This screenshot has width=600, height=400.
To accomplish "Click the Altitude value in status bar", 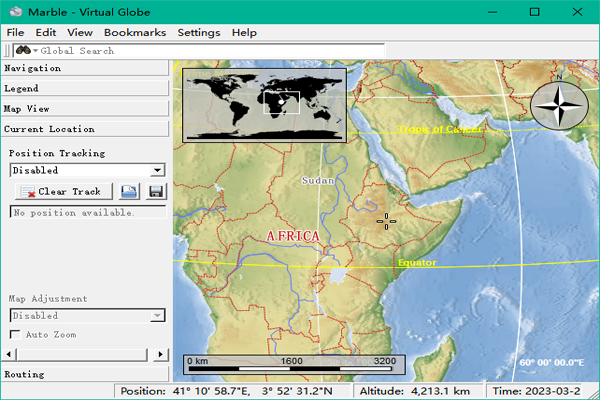I will 414,391.
